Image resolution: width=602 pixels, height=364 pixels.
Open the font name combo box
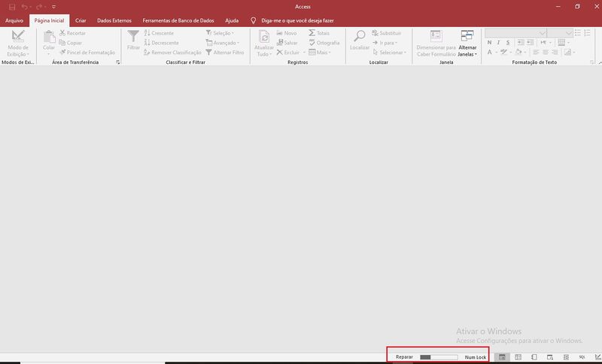click(515, 33)
